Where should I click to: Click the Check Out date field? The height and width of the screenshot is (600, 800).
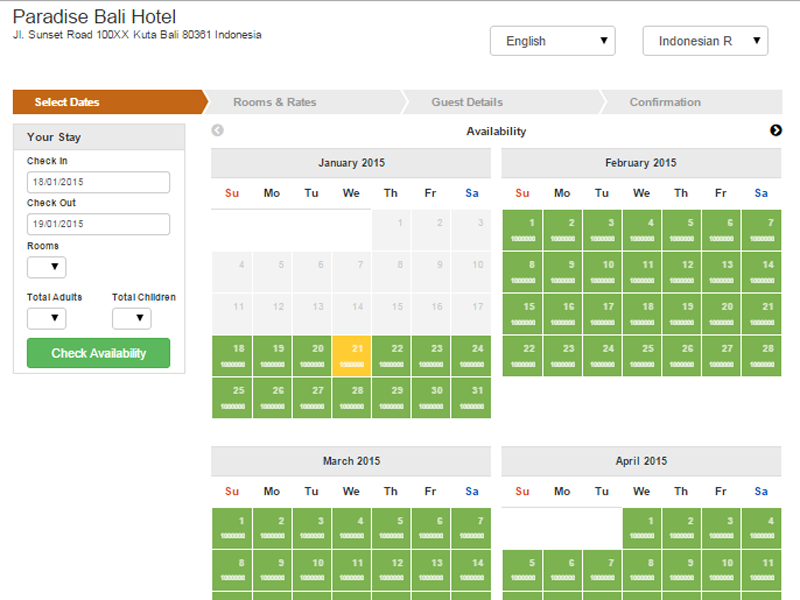point(98,224)
